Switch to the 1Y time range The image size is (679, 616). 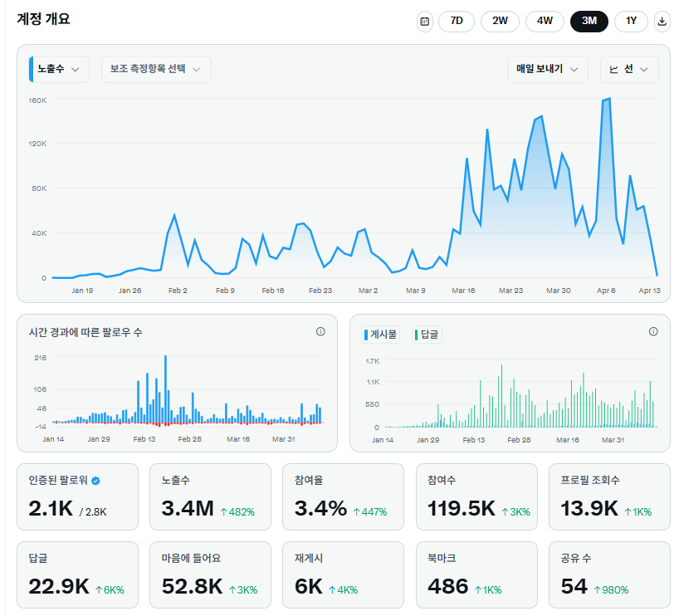click(631, 22)
